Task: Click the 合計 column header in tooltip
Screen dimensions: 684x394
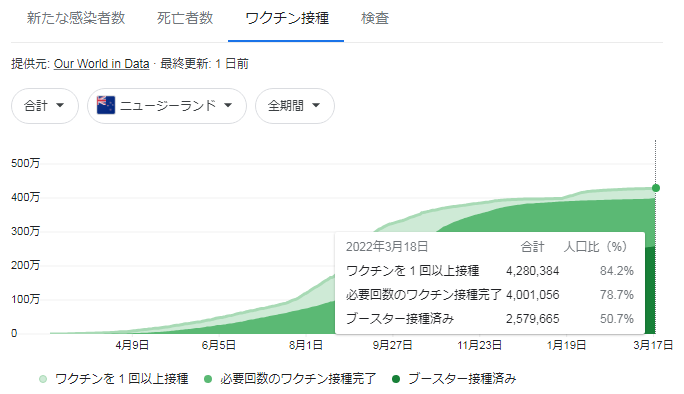Action: pos(532,247)
